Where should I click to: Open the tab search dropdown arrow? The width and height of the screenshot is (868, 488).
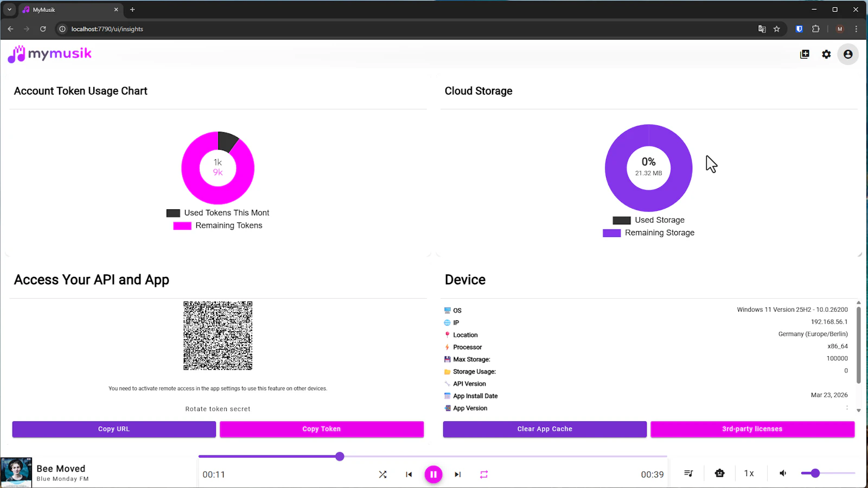(x=9, y=10)
